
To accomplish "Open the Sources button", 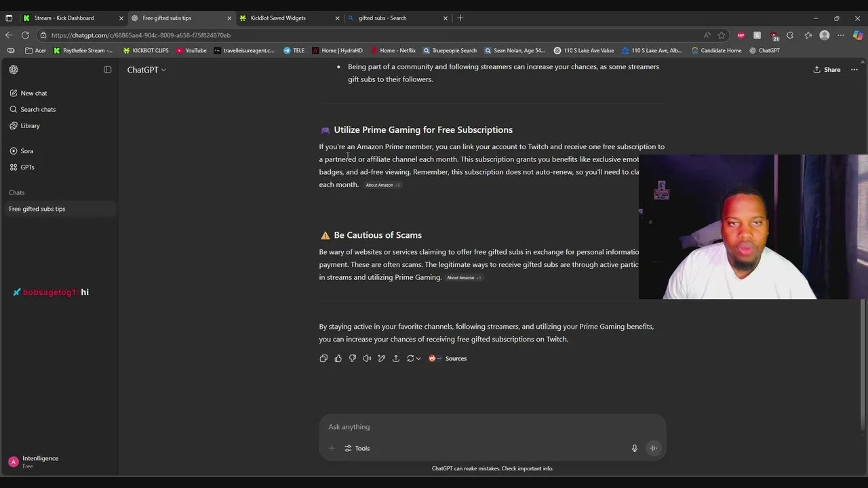I will pos(448,359).
